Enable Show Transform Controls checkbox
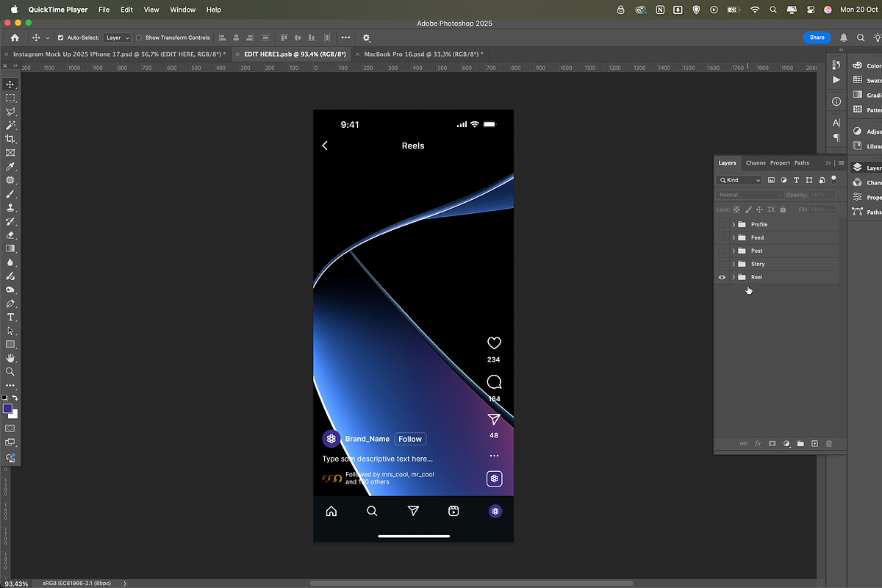This screenshot has height=588, width=882. click(x=139, y=37)
